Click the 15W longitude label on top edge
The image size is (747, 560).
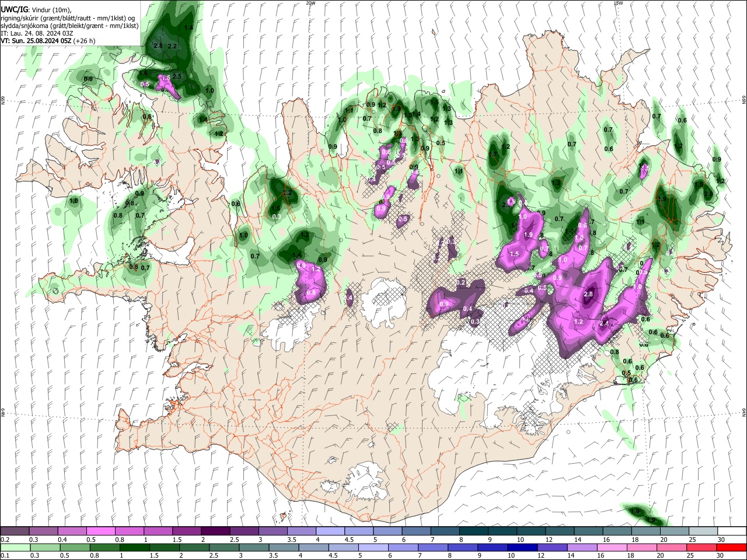(x=618, y=3)
